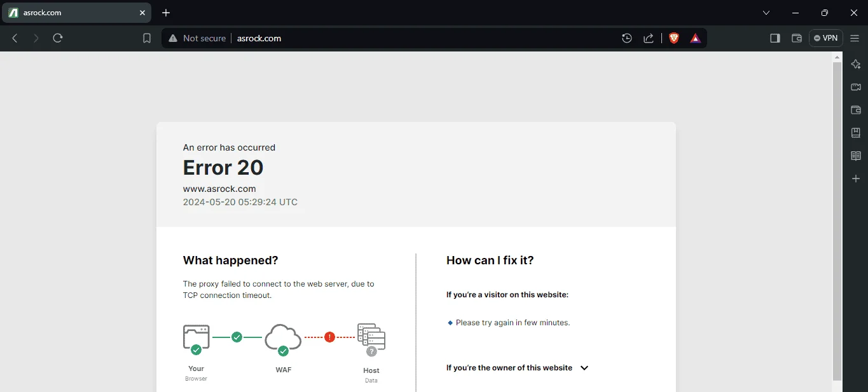Click the "Error 20" heading
Viewport: 868px width, 392px height.
pyautogui.click(x=223, y=168)
